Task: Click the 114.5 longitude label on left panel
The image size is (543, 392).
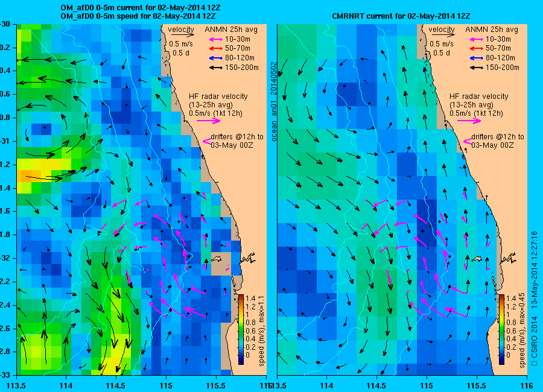Action: tap(116, 386)
